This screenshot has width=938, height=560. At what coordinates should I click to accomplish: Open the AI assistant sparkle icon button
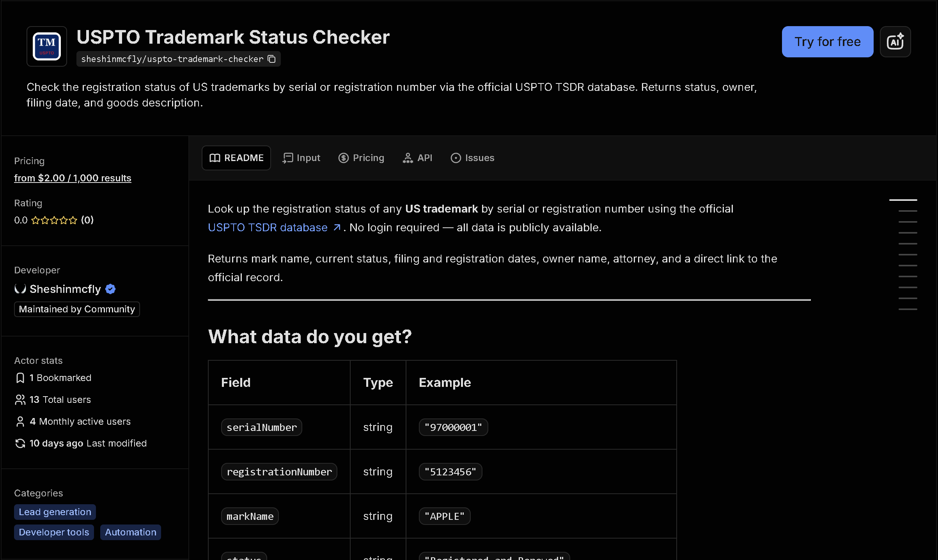coord(895,42)
